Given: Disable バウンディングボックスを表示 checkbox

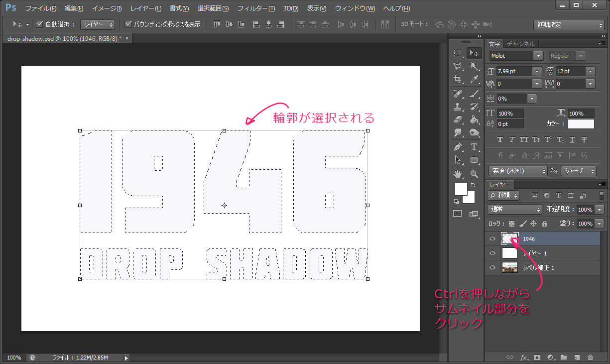Looking at the screenshot, I should (128, 23).
